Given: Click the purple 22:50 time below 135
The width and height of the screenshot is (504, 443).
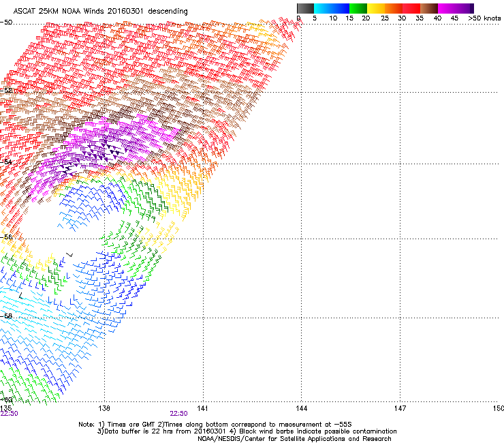Looking at the screenshot, I should [10, 414].
